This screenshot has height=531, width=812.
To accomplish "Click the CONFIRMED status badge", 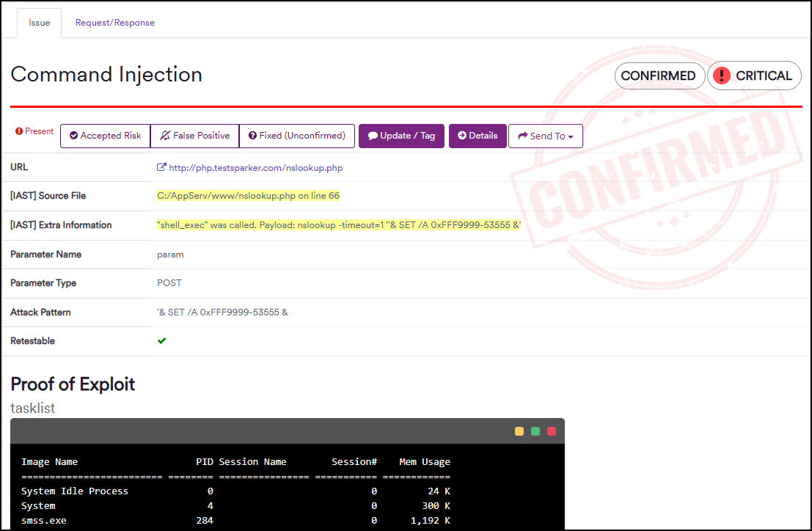I will pos(659,76).
